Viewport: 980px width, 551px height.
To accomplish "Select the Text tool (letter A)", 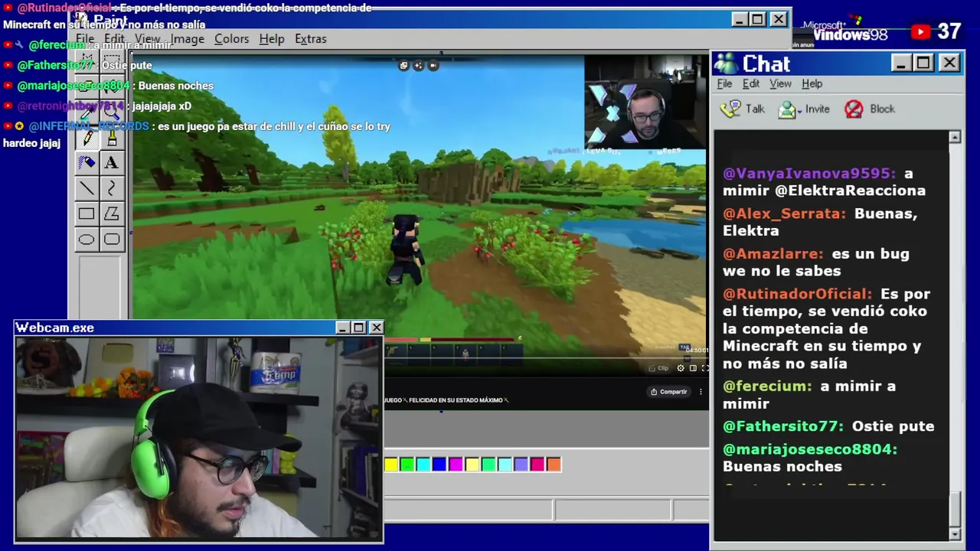I will pos(112,162).
